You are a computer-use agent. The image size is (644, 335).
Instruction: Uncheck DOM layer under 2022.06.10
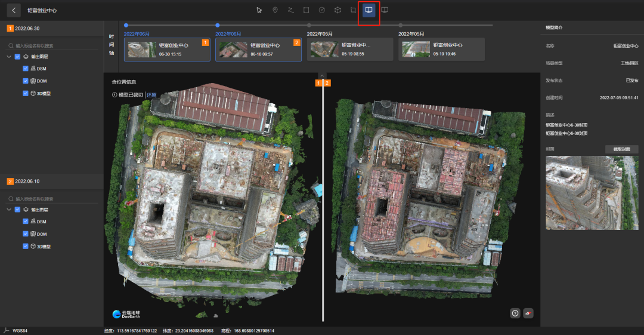26,233
